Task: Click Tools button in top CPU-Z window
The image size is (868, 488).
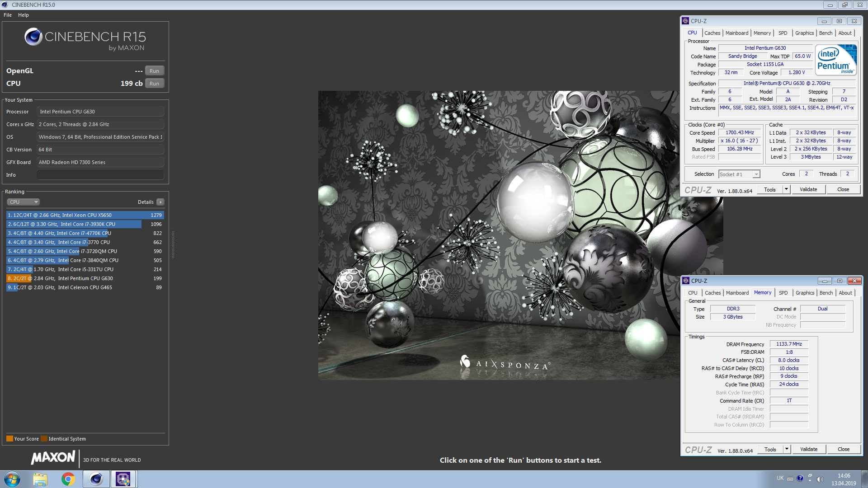Action: (770, 190)
